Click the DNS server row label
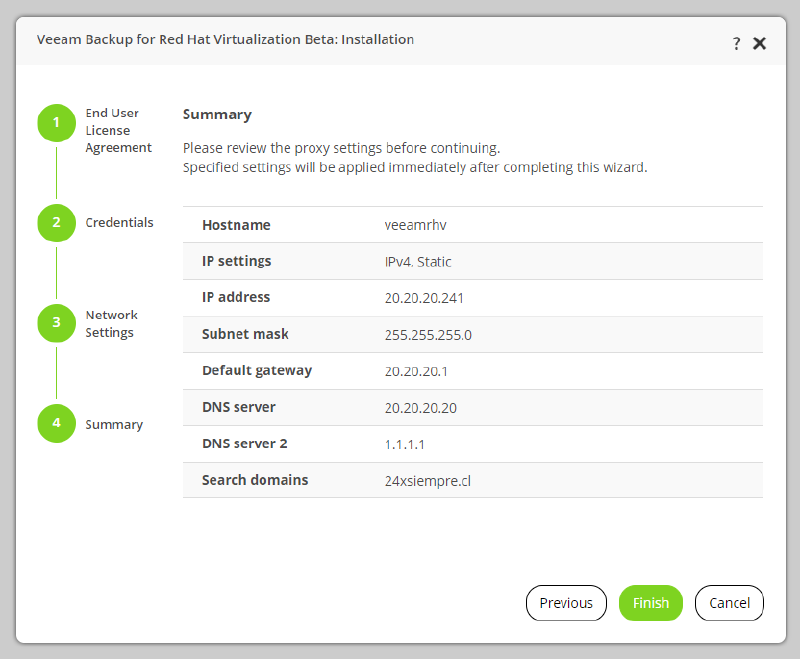The width and height of the screenshot is (800, 659). point(238,407)
